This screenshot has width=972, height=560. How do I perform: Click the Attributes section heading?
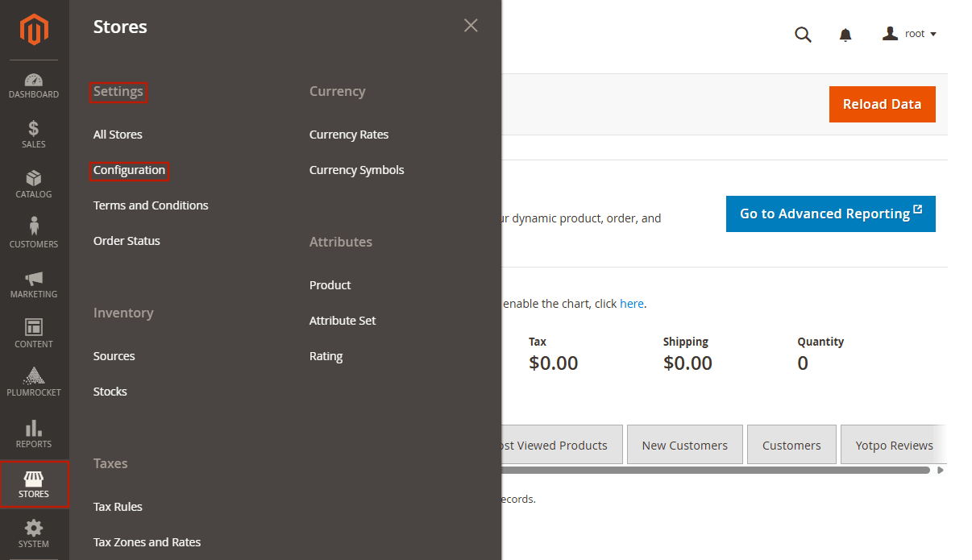(341, 242)
